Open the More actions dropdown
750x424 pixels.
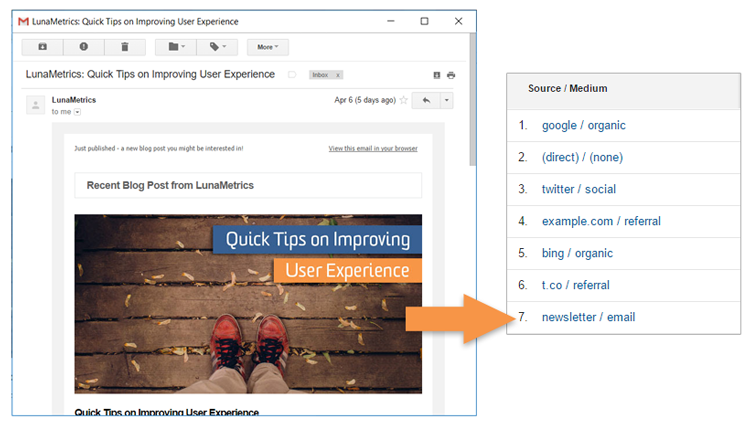(x=268, y=47)
